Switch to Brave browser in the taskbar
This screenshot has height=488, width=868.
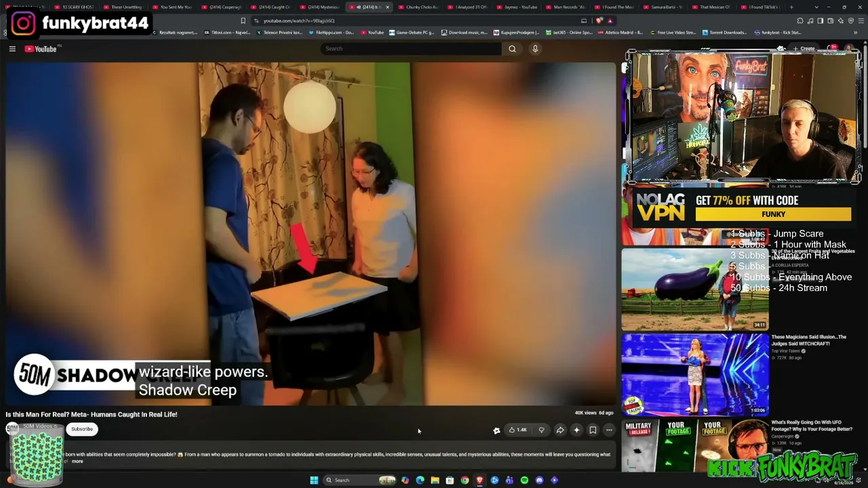click(479, 481)
